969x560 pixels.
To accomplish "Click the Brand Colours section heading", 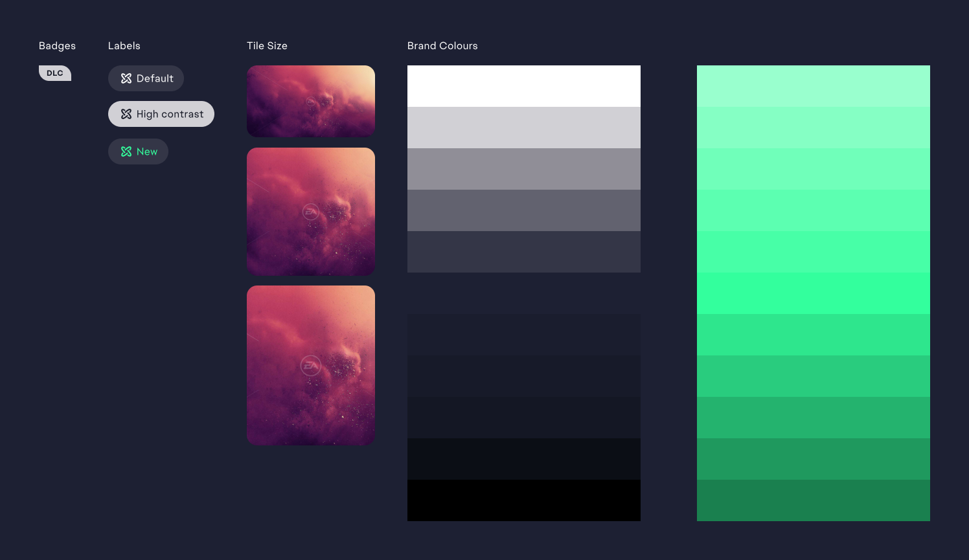I will coord(442,45).
